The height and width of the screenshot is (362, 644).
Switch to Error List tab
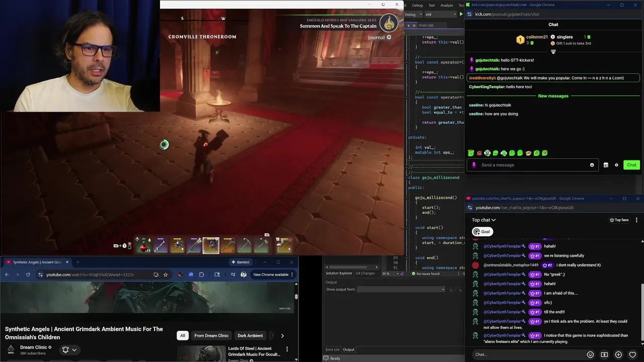pyautogui.click(x=333, y=349)
